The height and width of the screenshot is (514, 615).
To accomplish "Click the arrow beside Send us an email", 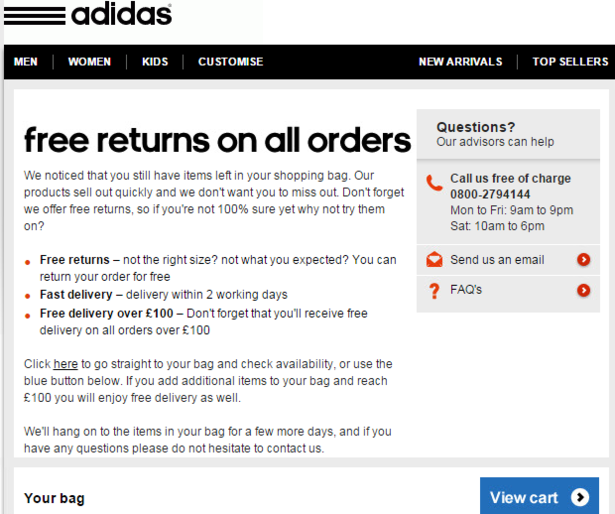I will click(x=583, y=259).
